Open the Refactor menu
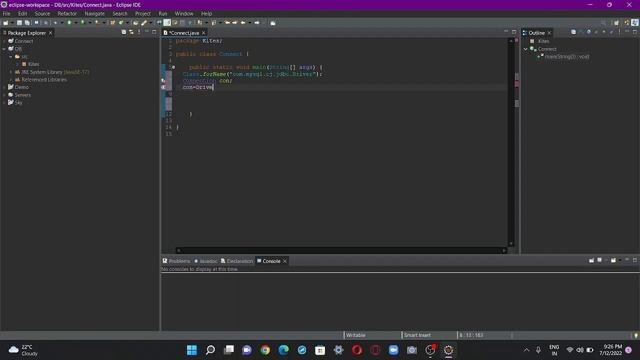The width and height of the screenshot is (640, 360). tap(67, 13)
